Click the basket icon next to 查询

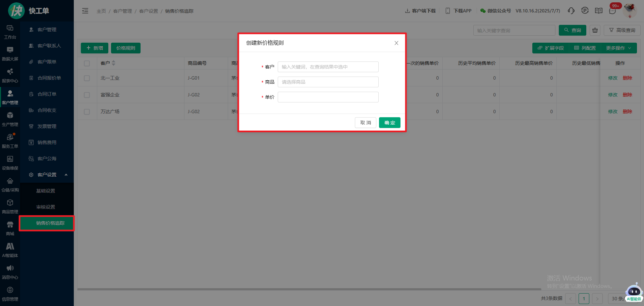click(x=595, y=30)
